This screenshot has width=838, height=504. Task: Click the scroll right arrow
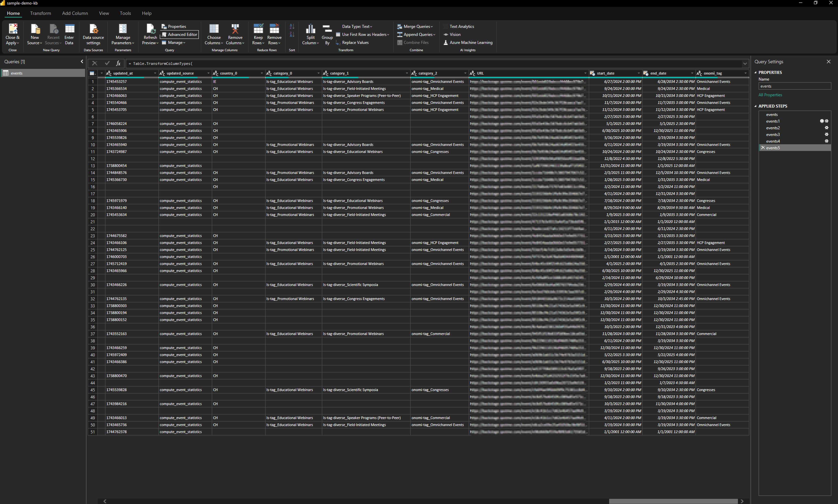pos(742,501)
